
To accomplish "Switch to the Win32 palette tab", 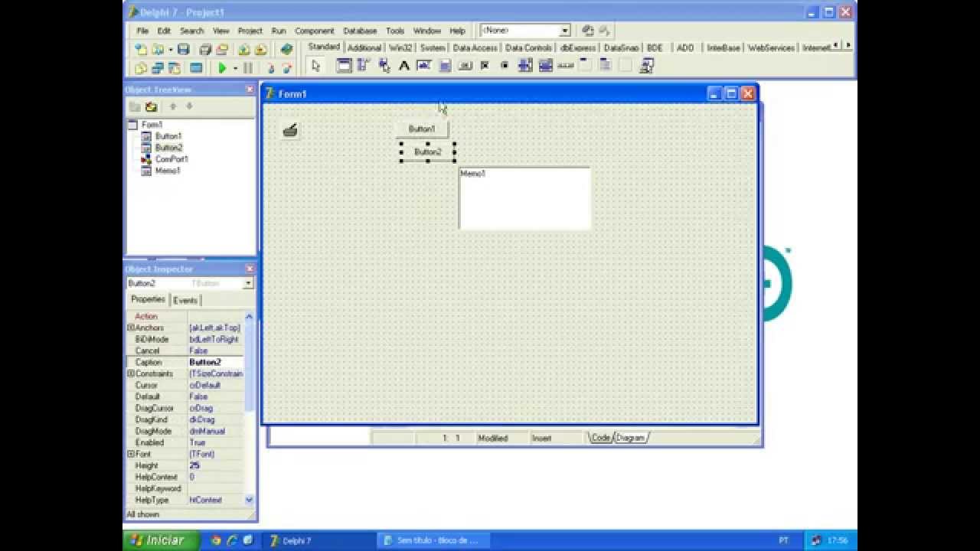I will (400, 47).
